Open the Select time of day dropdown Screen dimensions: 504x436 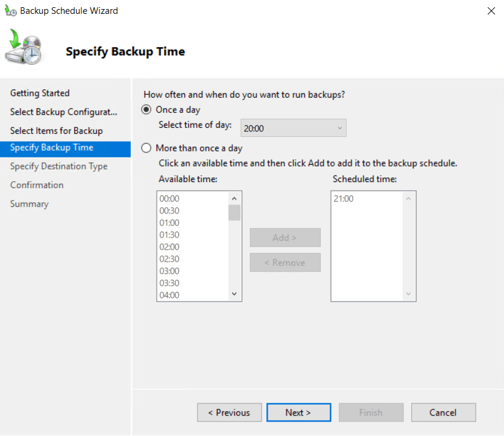[x=294, y=128]
